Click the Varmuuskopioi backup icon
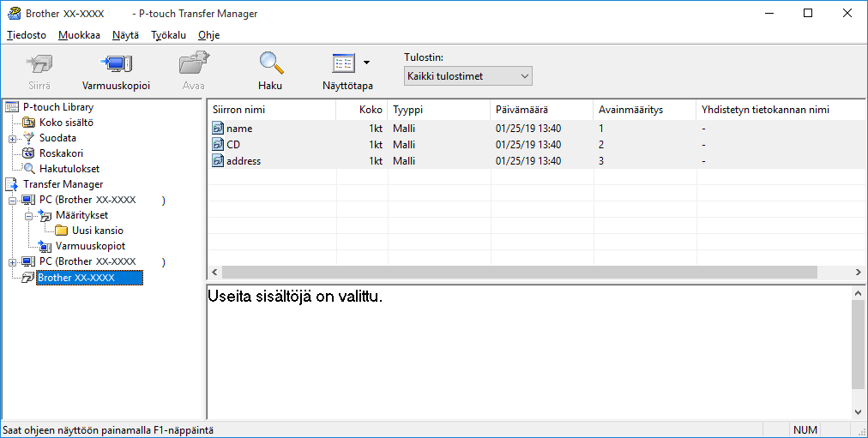The image size is (868, 438). (117, 64)
